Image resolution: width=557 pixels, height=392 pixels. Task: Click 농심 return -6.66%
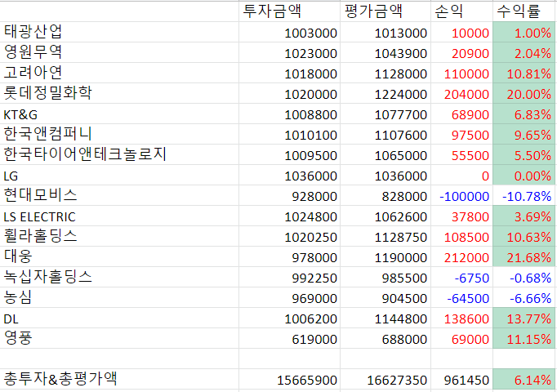[524, 297]
